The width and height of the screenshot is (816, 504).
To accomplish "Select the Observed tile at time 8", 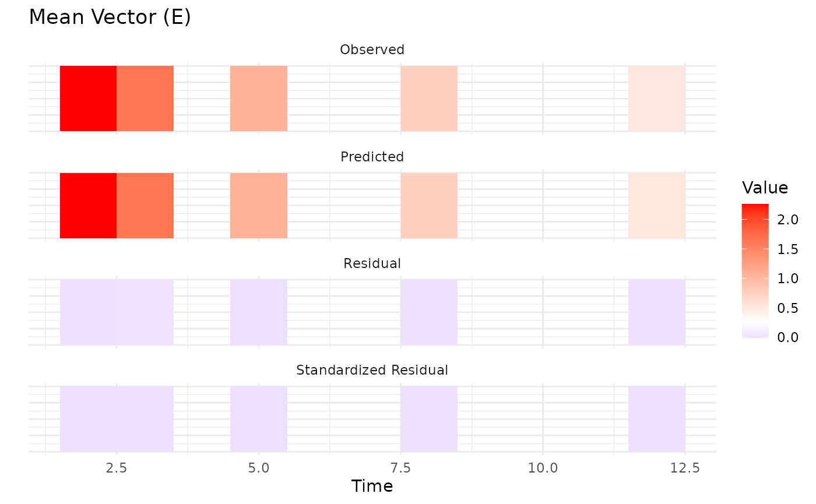I will tap(429, 98).
